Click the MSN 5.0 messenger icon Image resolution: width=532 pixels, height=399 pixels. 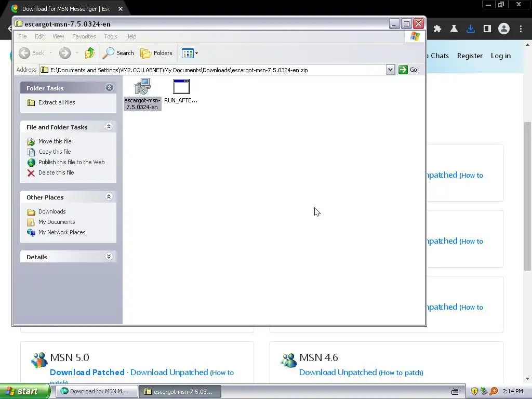click(39, 361)
